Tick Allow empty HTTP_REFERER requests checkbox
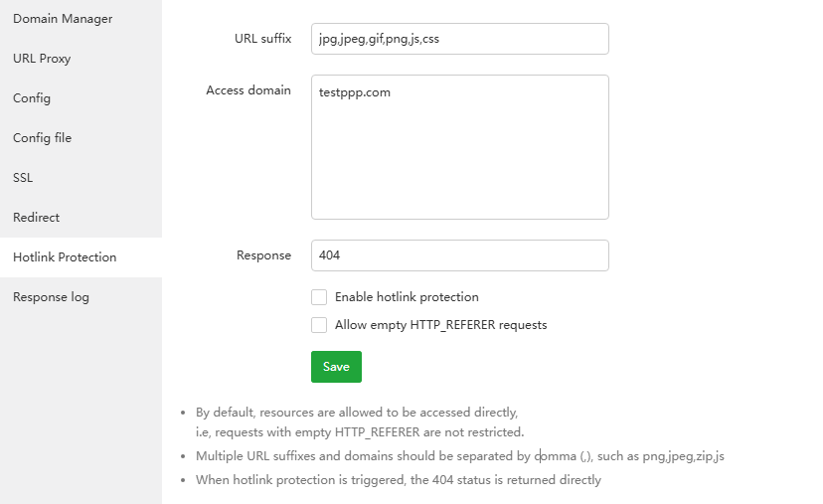 click(x=319, y=325)
